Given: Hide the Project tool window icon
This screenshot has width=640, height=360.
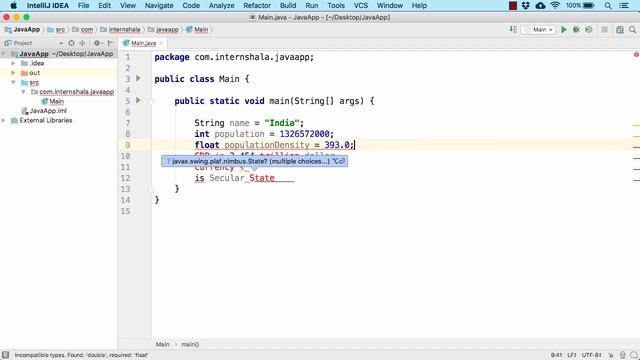Looking at the screenshot, I should 110,43.
